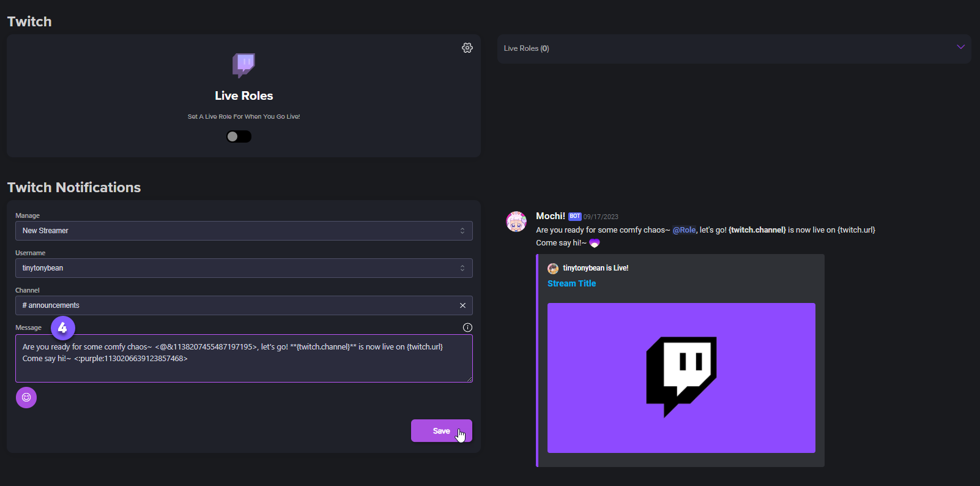The height and width of the screenshot is (486, 980).
Task: Click the Mochi! bot username
Action: click(550, 216)
